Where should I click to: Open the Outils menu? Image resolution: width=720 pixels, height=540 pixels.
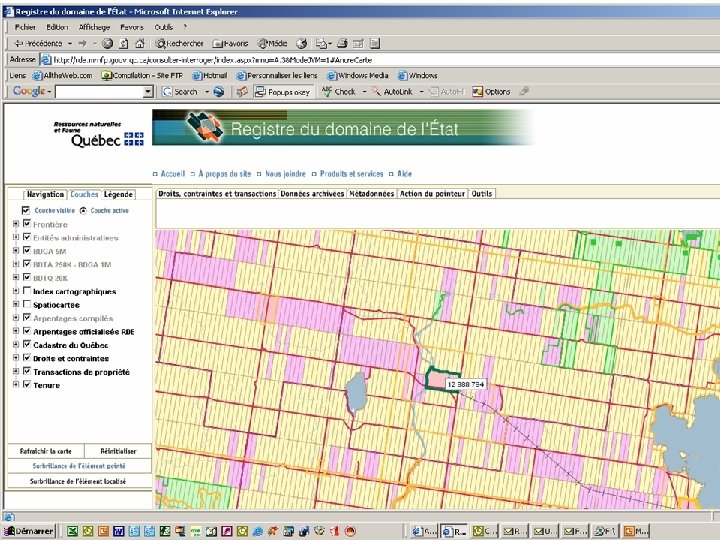pos(163,27)
